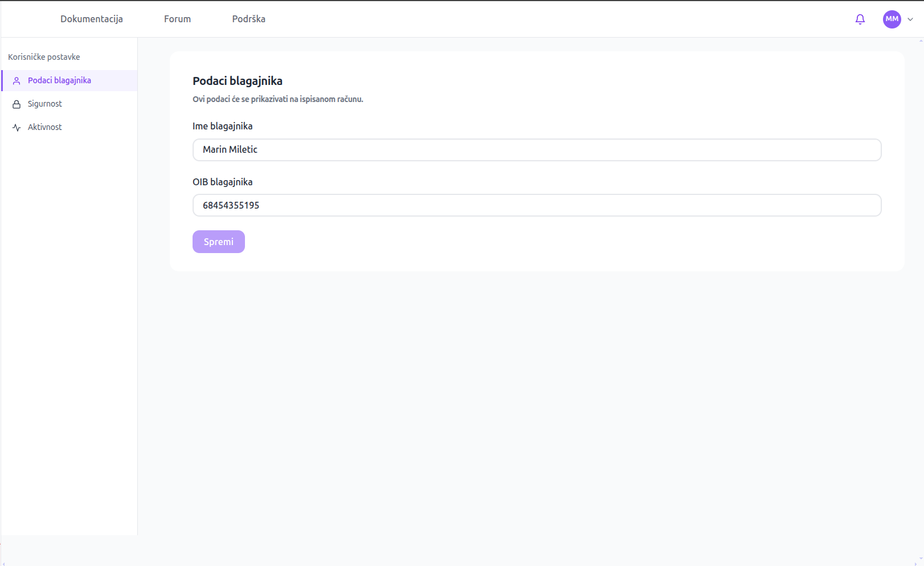Click the MM user avatar

(x=892, y=19)
